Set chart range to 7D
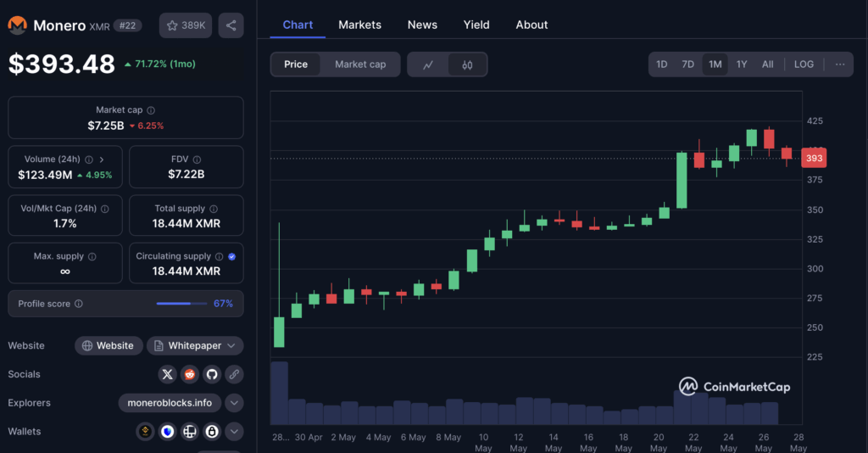Image resolution: width=868 pixels, height=453 pixels. 687,64
